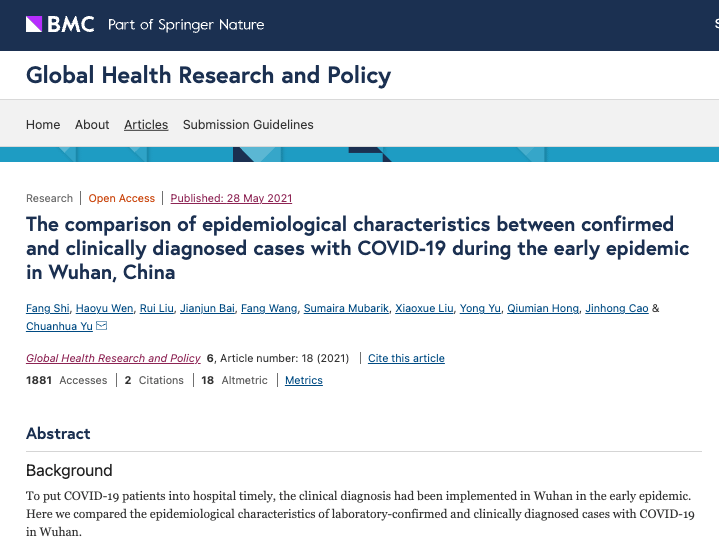Screen dimensions: 719x545
Task: Open the Metrics link
Action: 304,380
